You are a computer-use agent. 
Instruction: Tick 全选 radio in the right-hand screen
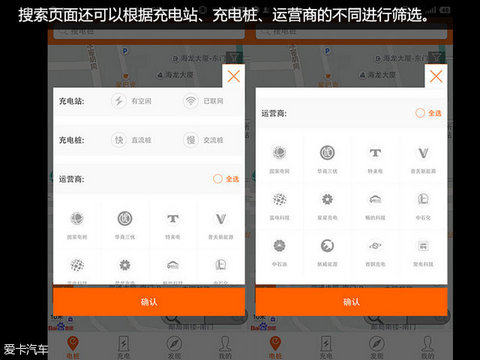coord(428,113)
